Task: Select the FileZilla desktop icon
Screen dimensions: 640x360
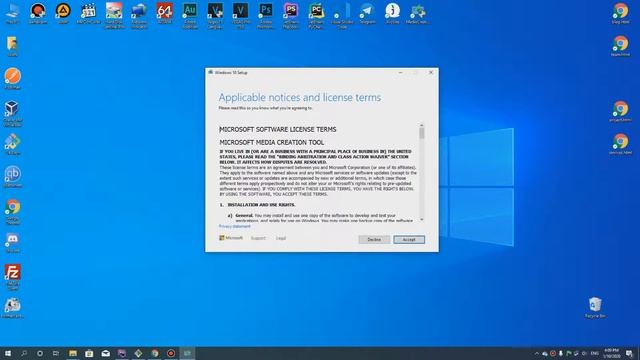Action: point(12,277)
